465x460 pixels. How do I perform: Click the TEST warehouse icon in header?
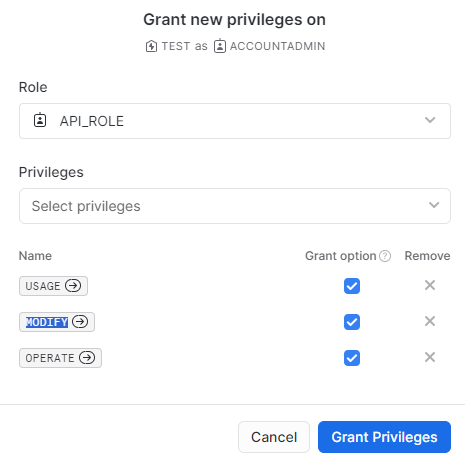click(151, 46)
